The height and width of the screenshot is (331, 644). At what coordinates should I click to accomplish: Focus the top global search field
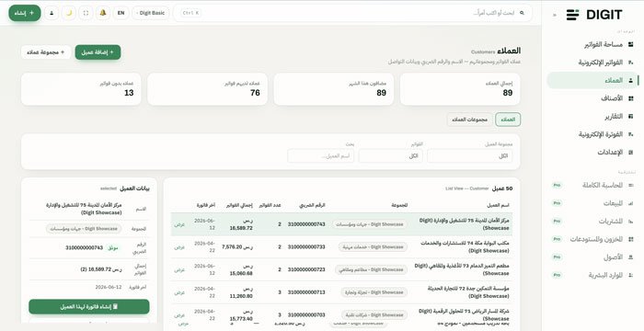point(352,13)
